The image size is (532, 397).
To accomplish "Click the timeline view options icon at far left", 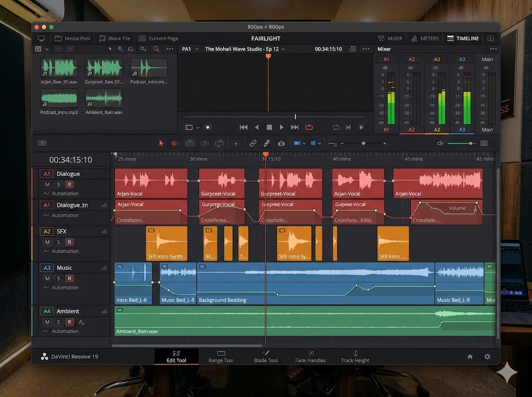I will (x=42, y=143).
